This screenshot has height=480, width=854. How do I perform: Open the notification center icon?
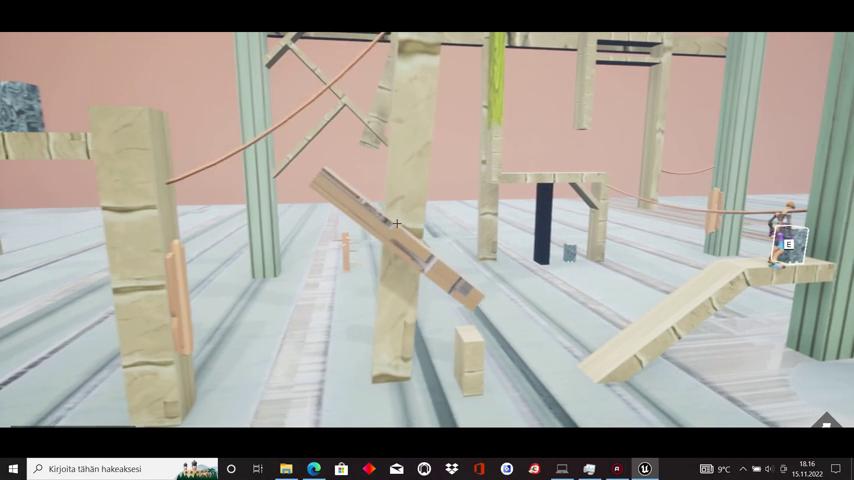(837, 468)
